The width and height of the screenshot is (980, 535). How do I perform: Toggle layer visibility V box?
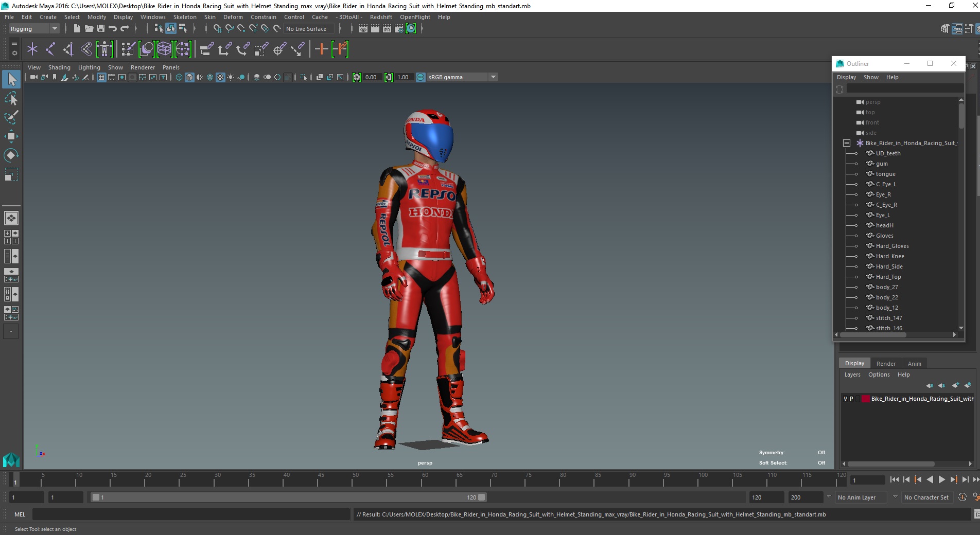pos(845,399)
